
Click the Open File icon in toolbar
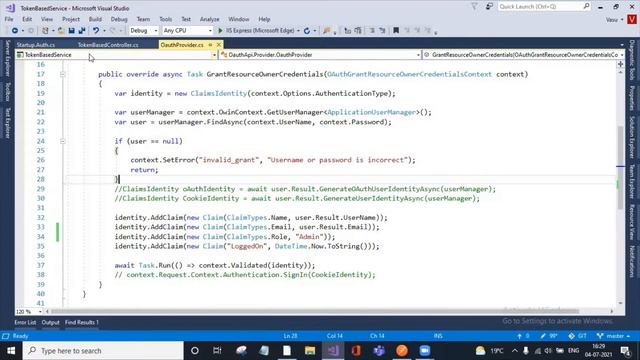61,31
